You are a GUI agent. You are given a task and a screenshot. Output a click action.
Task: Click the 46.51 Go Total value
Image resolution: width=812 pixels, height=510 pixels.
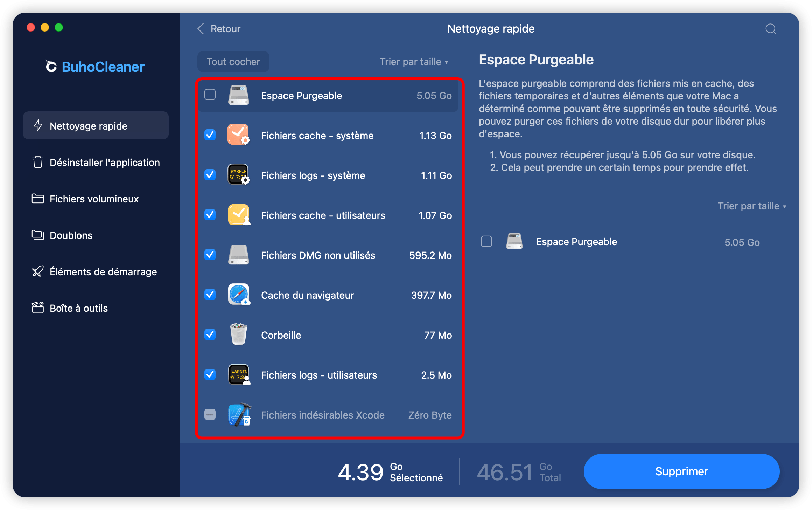(x=519, y=472)
